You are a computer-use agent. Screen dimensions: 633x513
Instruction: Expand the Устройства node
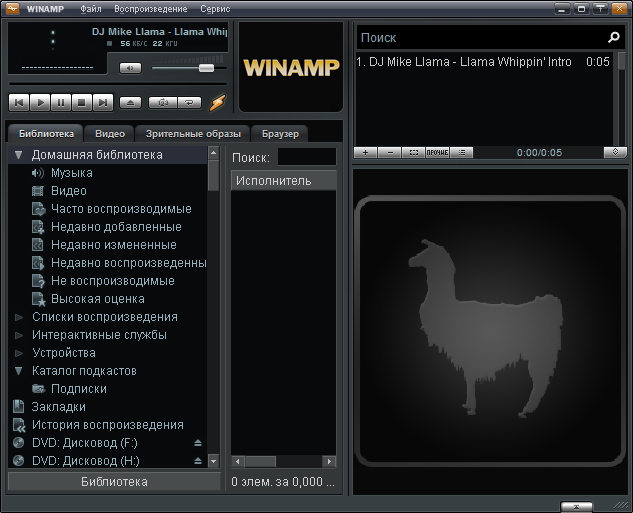click(19, 353)
